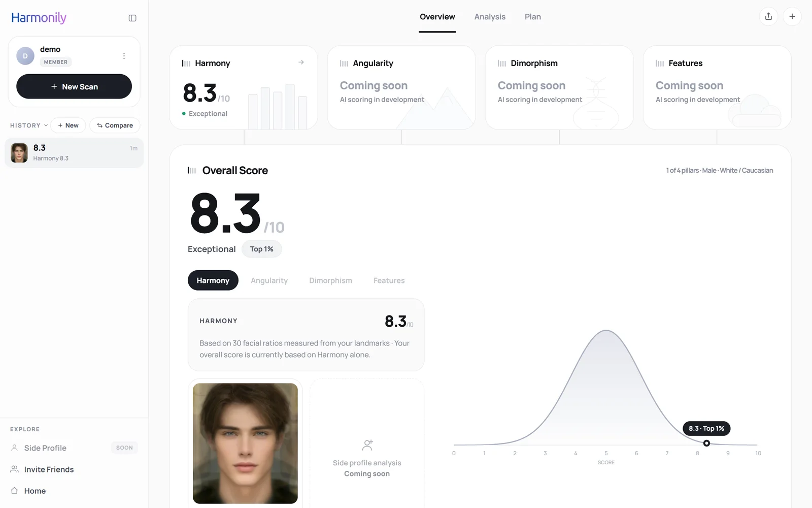Open the 8.3 Harmony history entry
Screen dimensions: 812x508
click(74, 153)
